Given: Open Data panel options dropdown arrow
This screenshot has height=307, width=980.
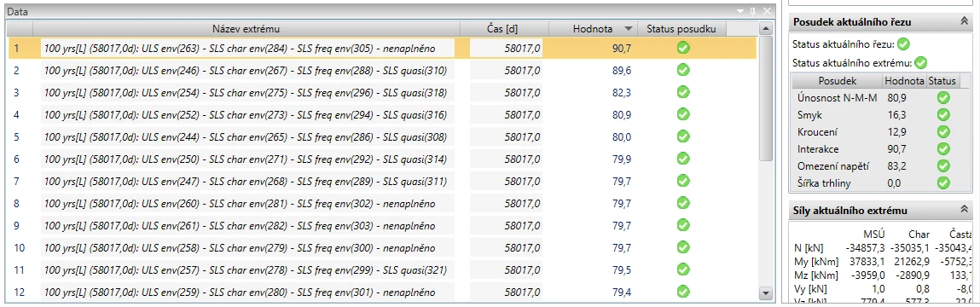Looking at the screenshot, I should 740,11.
